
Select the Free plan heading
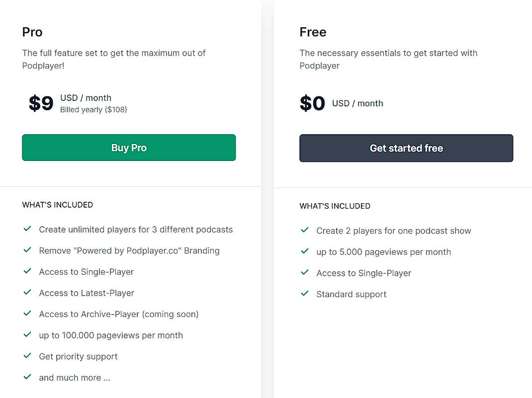tap(313, 32)
